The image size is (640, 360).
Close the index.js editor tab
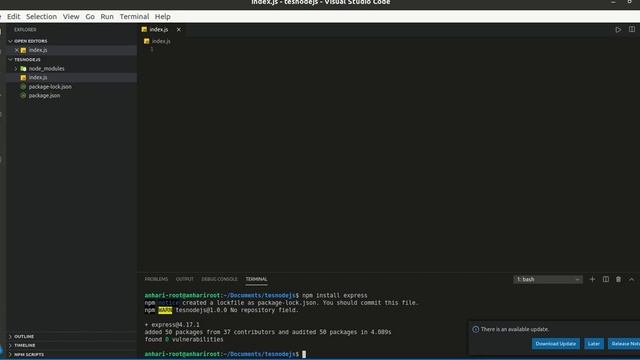click(x=178, y=30)
